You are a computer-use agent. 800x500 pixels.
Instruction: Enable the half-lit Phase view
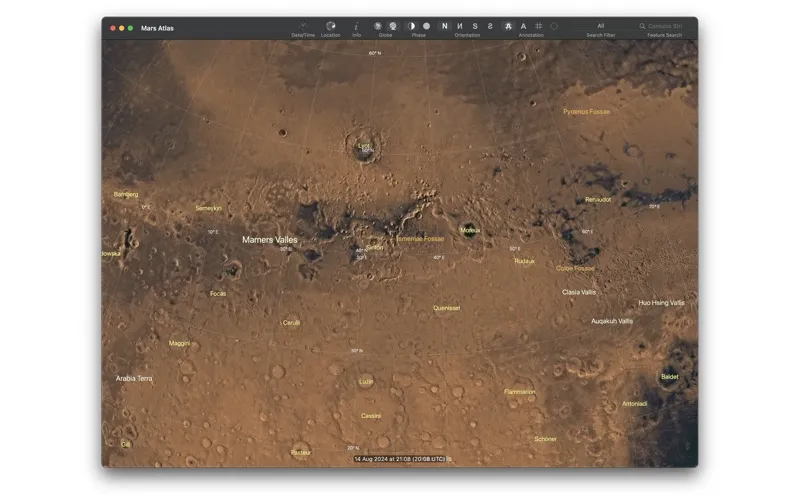411,26
